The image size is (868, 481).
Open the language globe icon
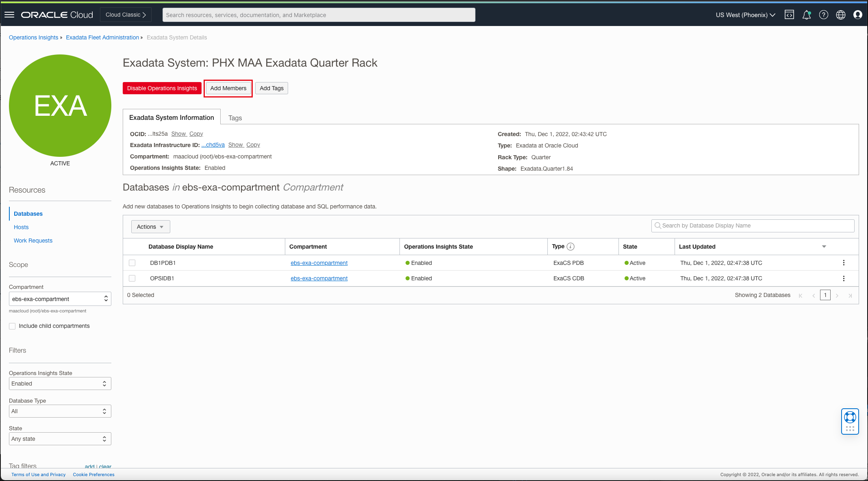click(841, 15)
